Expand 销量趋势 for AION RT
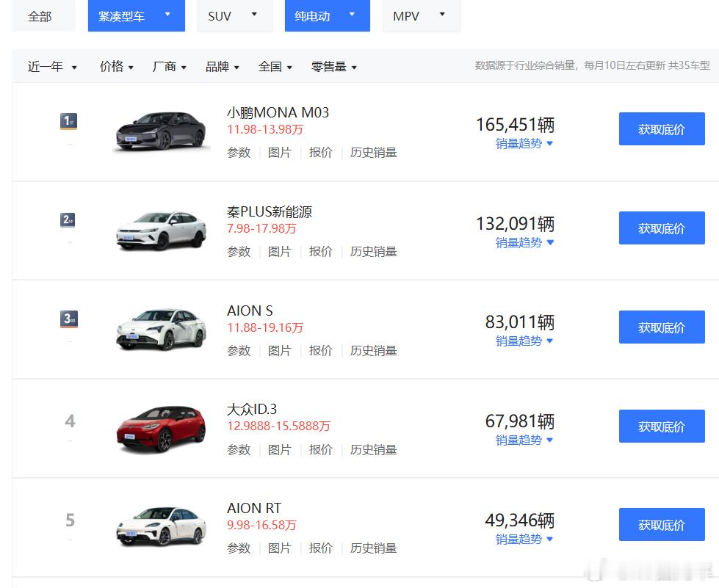This screenshot has width=719, height=588. 524,539
